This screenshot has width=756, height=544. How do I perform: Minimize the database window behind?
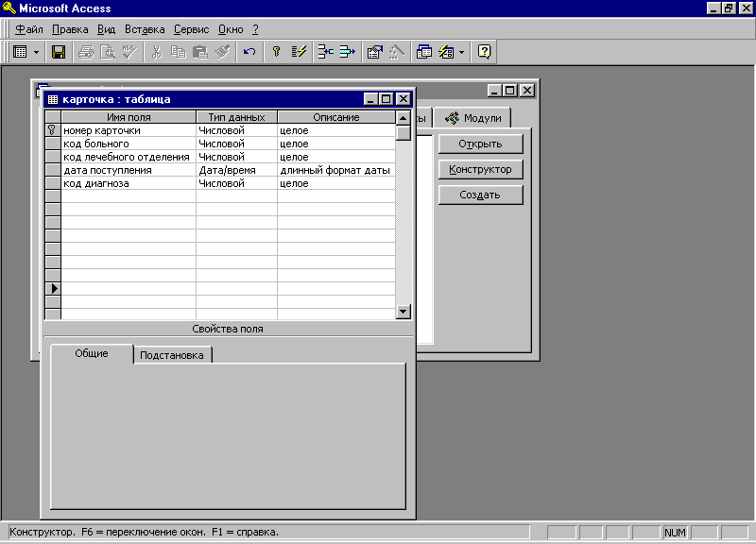[494, 90]
